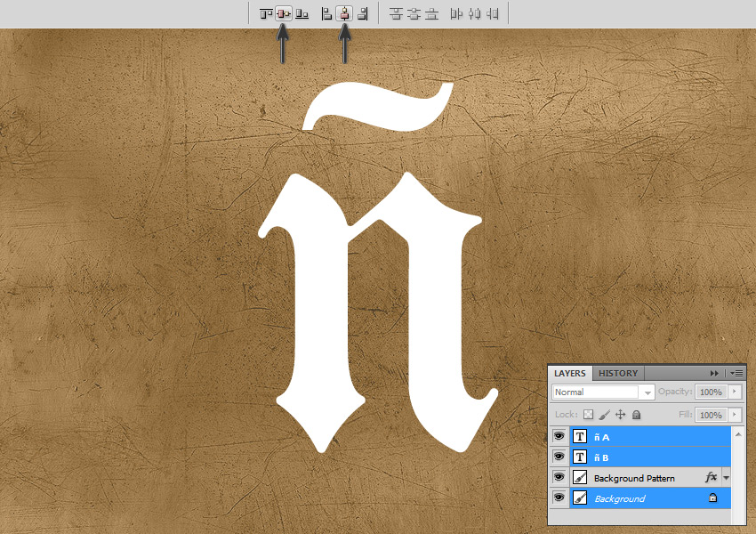Click fx icon on Background Pattern layer
756x534 pixels.
coord(711,478)
